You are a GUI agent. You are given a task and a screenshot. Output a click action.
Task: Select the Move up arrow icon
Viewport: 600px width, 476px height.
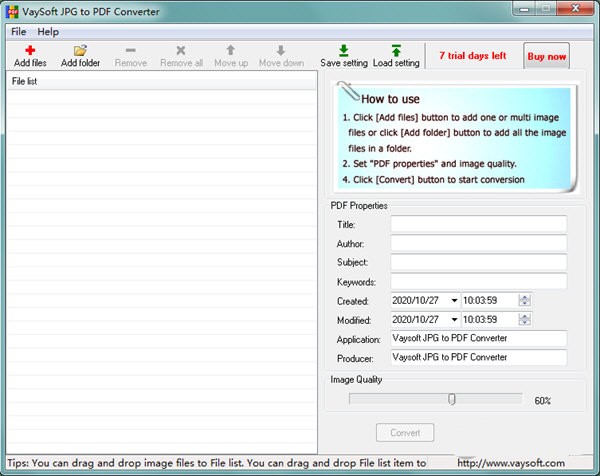coord(230,50)
